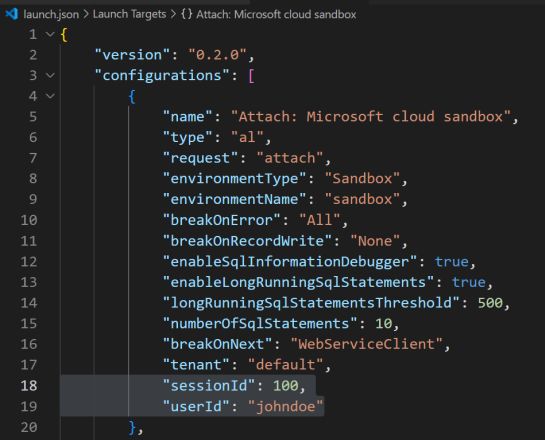Image resolution: width=545 pixels, height=440 pixels.
Task: Click the "sessionId" key
Action: point(209,385)
